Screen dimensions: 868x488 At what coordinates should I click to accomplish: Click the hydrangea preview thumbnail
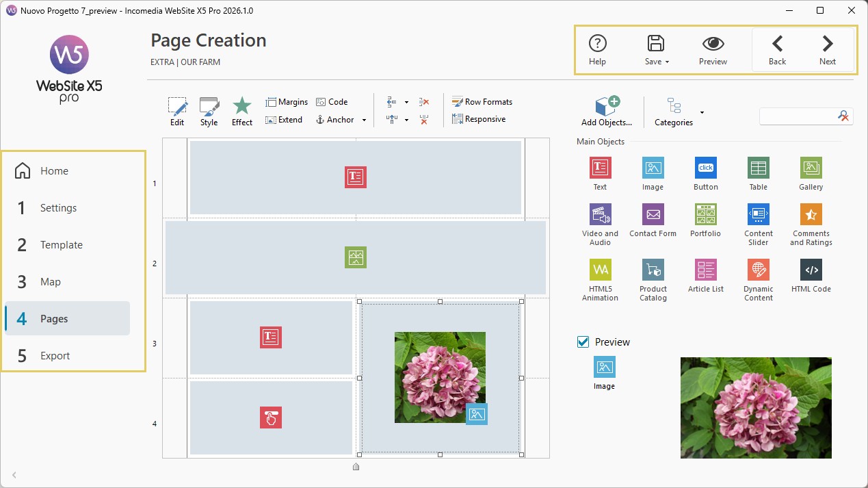756,407
